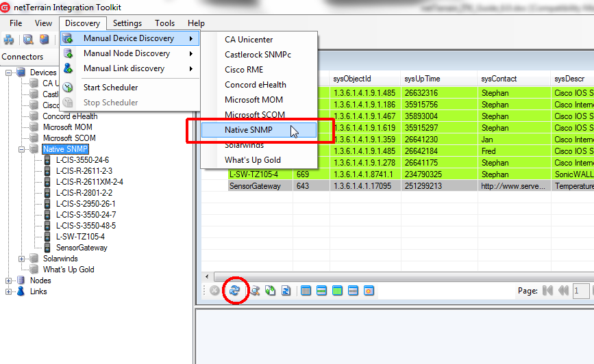Click the orange-dot grid icon in bottom toolbar
The height and width of the screenshot is (364, 594).
click(x=368, y=291)
